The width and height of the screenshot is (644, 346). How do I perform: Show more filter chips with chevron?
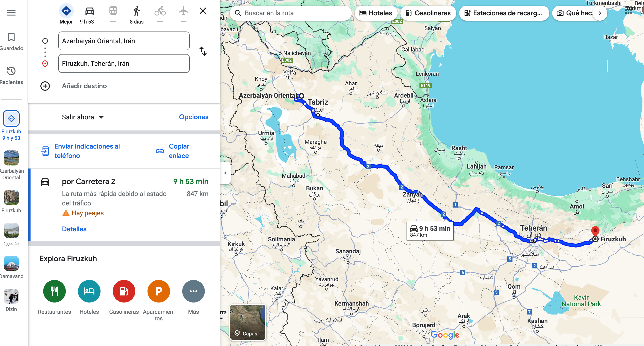tap(600, 13)
